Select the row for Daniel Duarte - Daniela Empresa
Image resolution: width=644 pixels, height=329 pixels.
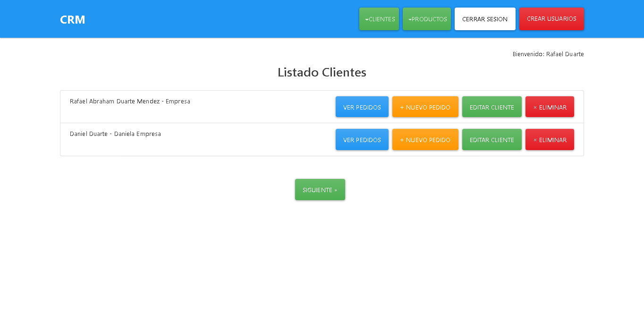[115, 134]
